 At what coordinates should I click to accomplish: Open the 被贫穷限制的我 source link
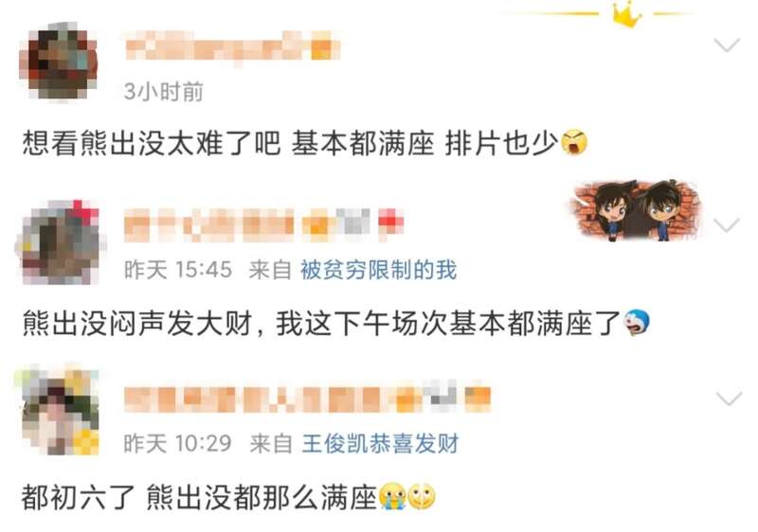(x=378, y=270)
